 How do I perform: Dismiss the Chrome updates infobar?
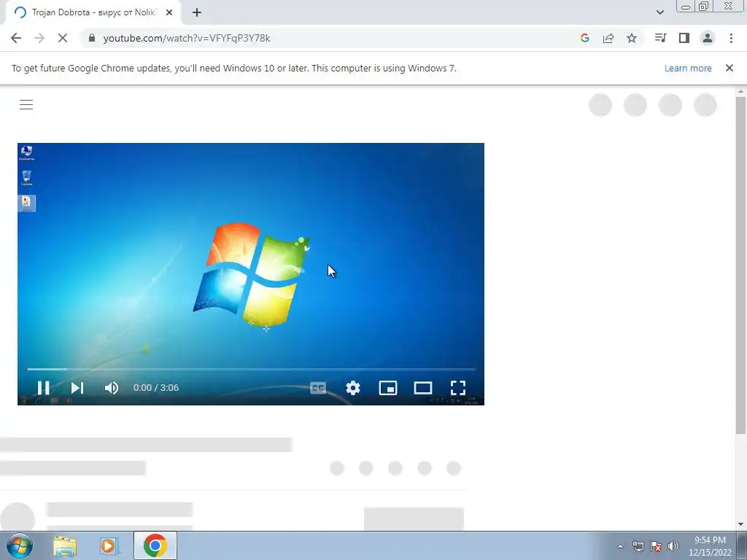click(x=729, y=68)
